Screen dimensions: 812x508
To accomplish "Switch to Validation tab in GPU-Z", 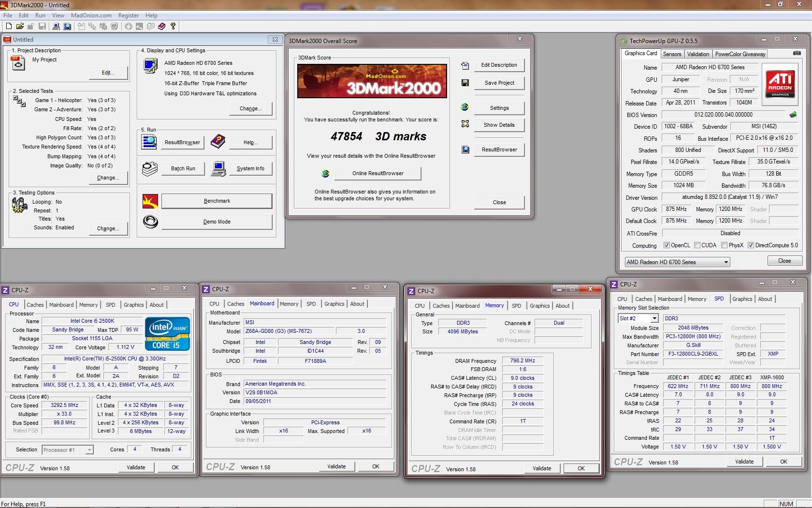I will pos(698,54).
